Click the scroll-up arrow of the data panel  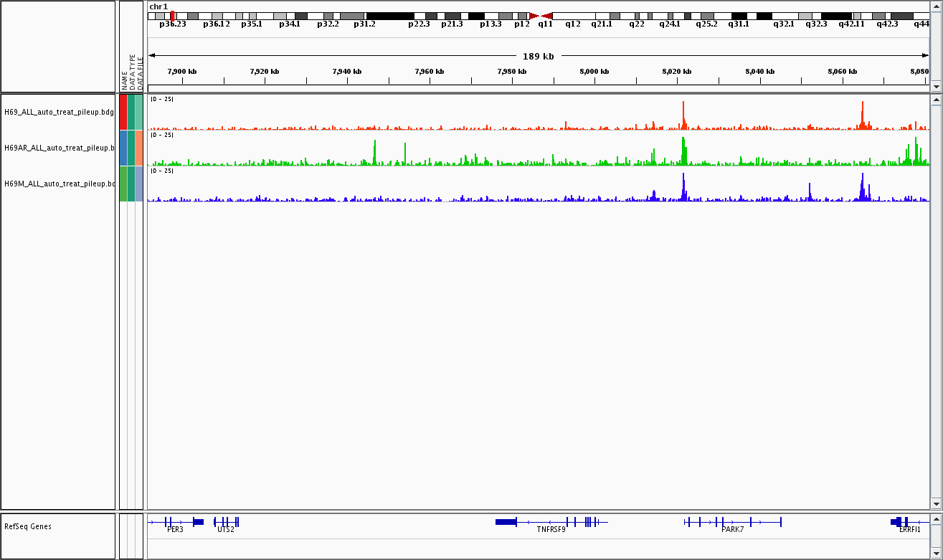935,100
